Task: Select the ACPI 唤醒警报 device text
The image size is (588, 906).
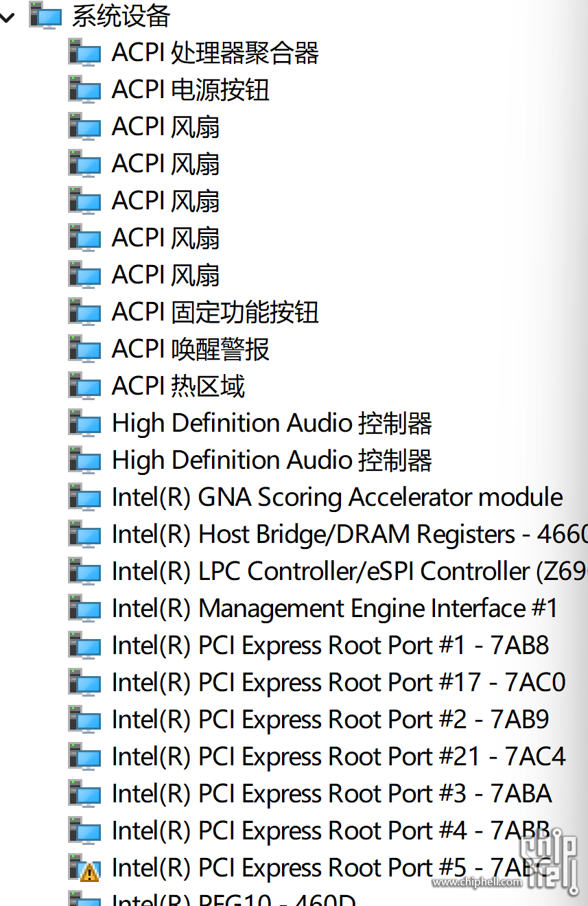Action: pyautogui.click(x=191, y=349)
